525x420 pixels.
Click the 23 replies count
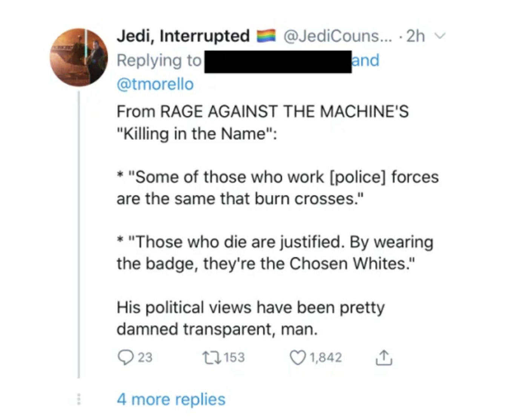(x=145, y=357)
